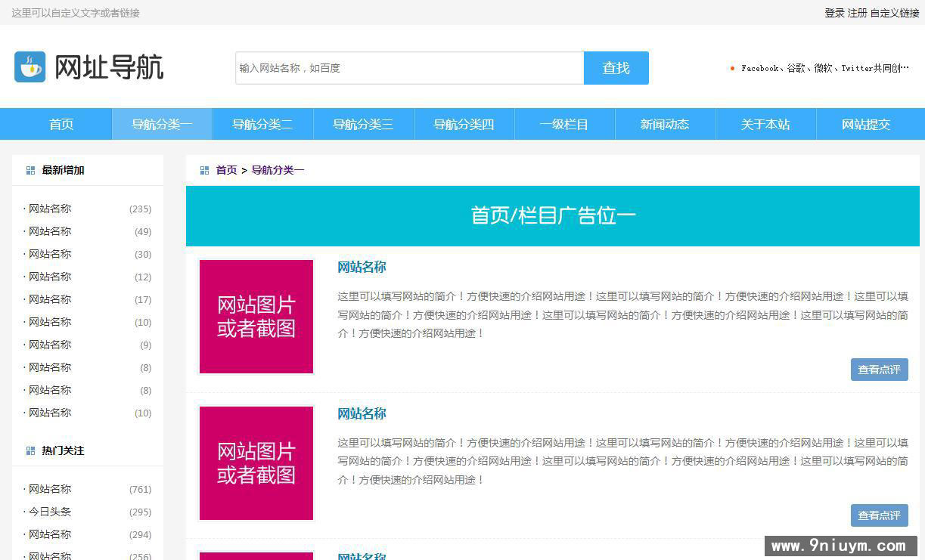Screen dimensions: 925x560
Task: Open the 导航分类二 navigation item
Action: [262, 124]
